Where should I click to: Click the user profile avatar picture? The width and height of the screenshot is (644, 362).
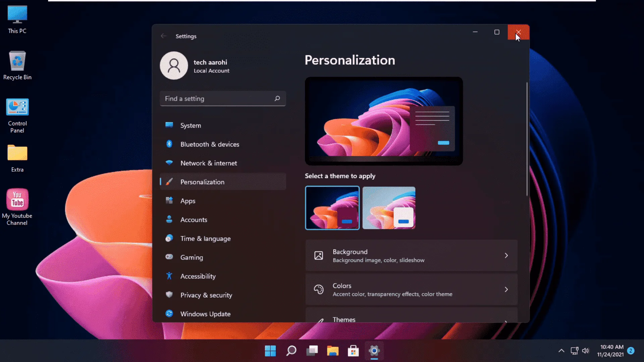(174, 65)
